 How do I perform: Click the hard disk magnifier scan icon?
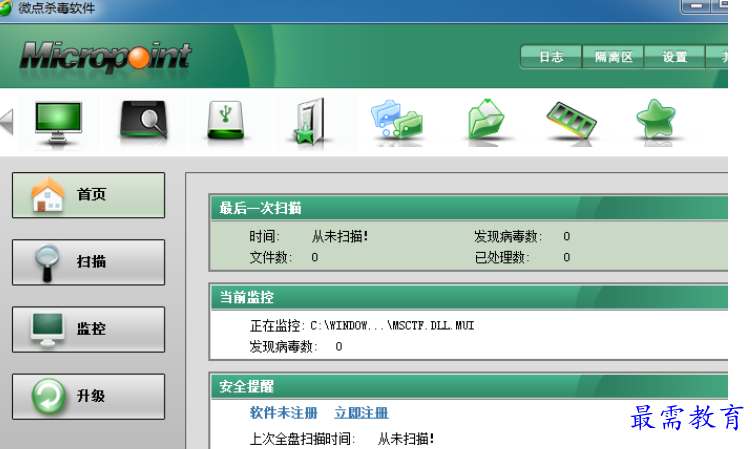pos(143,120)
